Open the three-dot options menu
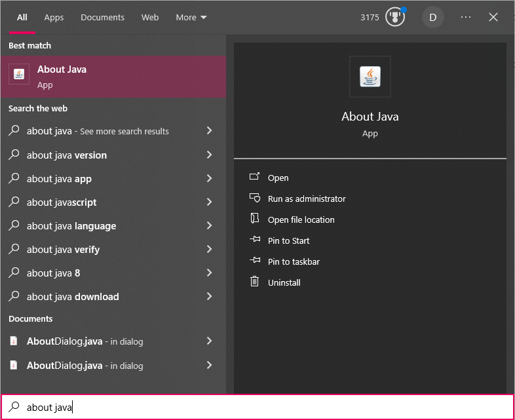 pyautogui.click(x=466, y=18)
